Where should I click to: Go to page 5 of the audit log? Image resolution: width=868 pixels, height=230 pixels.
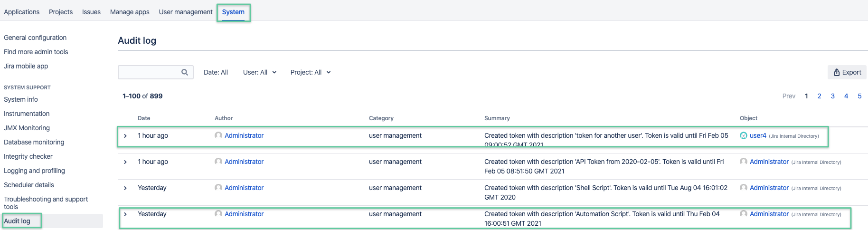coord(859,96)
